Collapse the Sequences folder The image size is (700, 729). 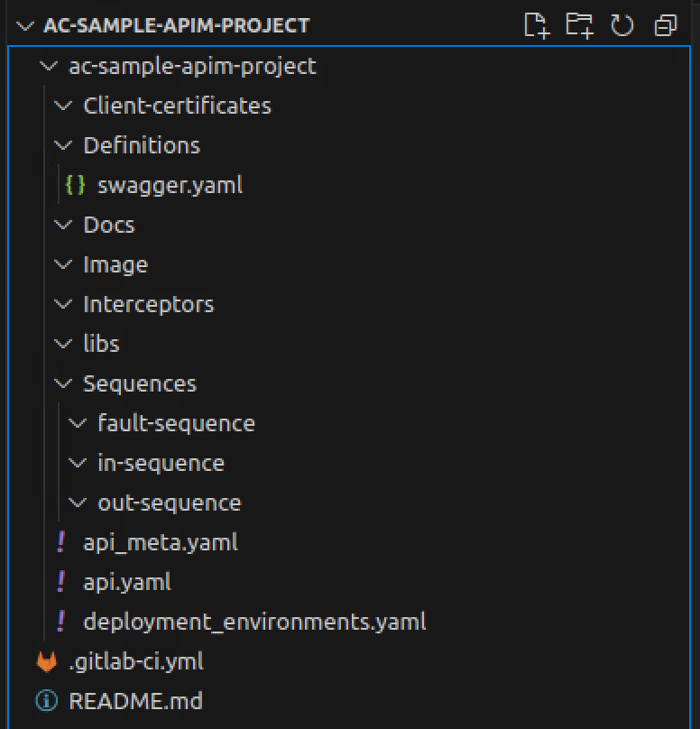tap(62, 383)
